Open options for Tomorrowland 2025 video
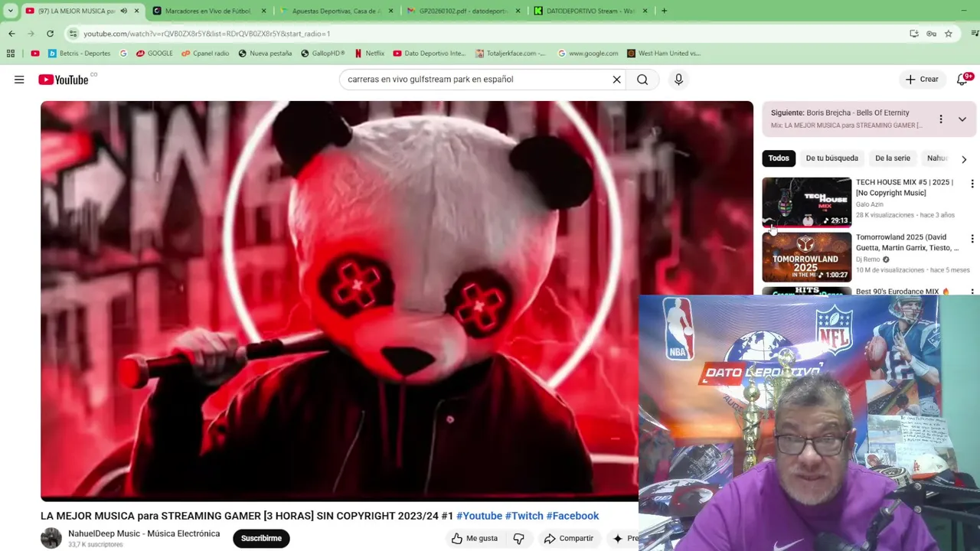 click(x=972, y=239)
